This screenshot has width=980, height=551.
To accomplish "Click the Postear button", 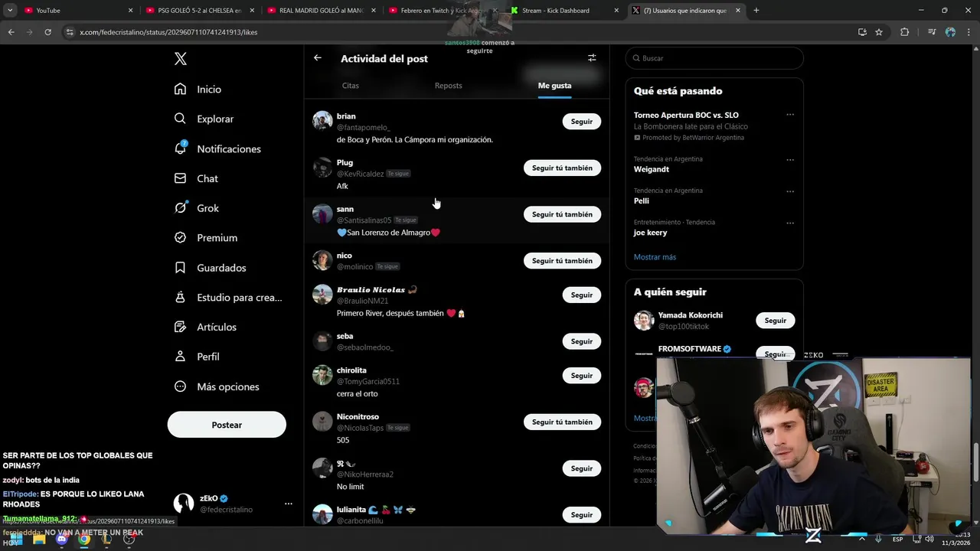I will pos(227,425).
